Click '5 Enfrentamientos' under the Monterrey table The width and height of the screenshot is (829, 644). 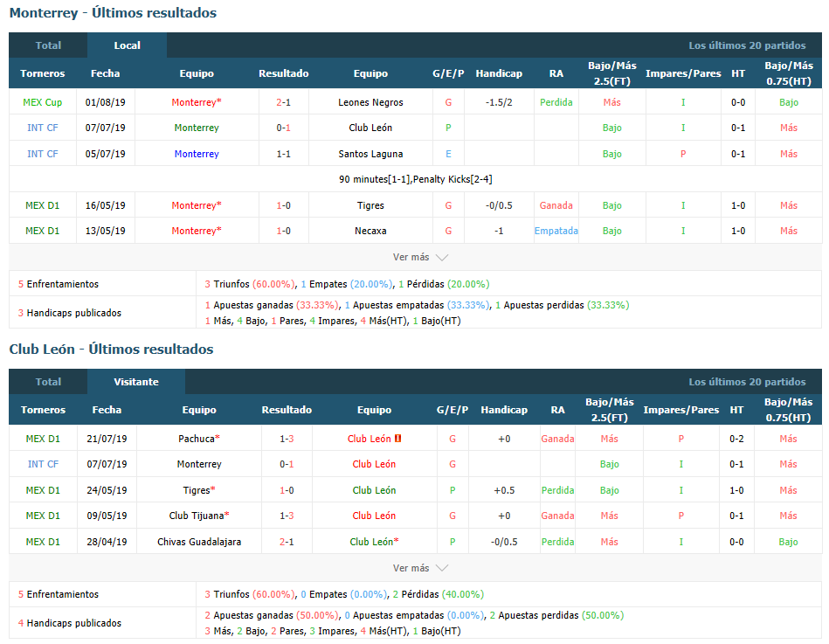[x=59, y=284]
